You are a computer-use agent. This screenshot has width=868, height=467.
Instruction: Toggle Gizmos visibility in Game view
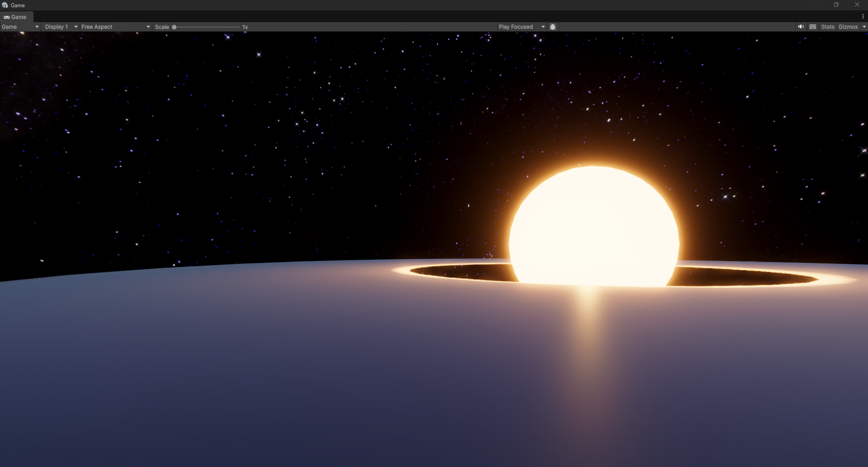pyautogui.click(x=848, y=27)
